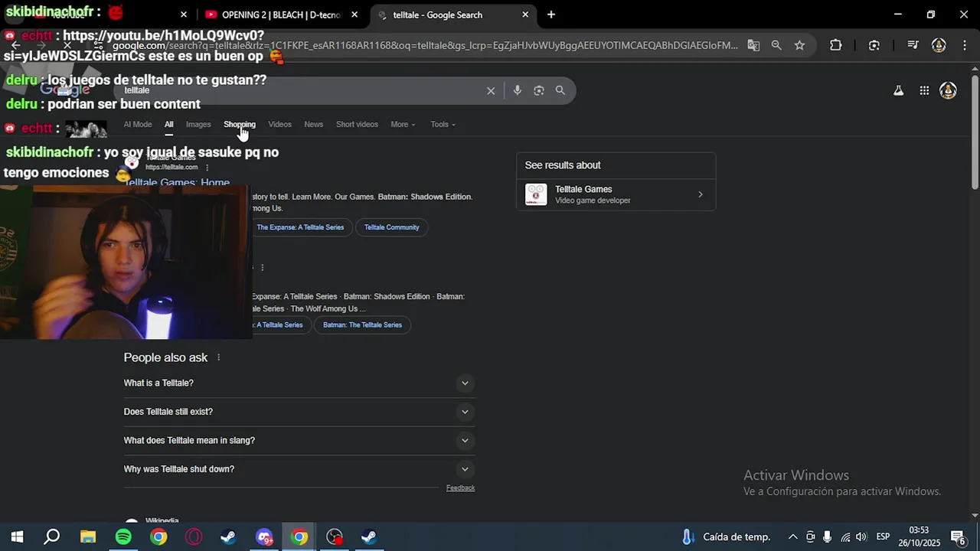The width and height of the screenshot is (980, 551).
Task: Switch to the Short videos tab
Action: (x=357, y=125)
